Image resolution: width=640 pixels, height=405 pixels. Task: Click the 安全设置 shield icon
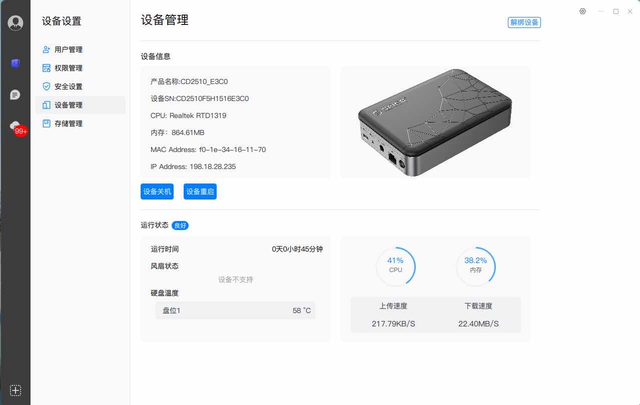[x=47, y=87]
